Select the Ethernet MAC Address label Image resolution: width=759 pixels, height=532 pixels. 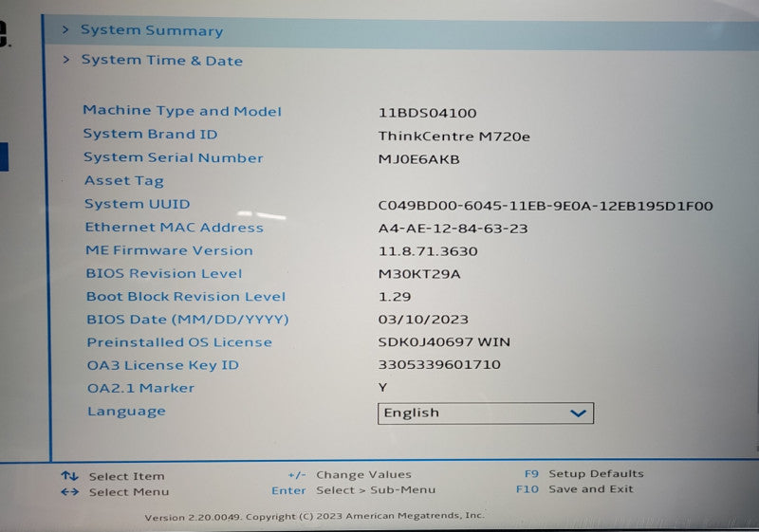coord(175,228)
